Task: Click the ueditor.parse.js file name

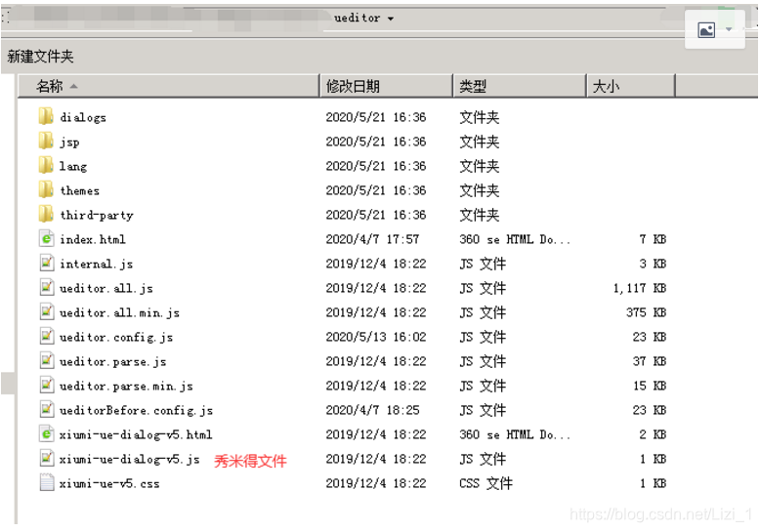Action: click(113, 361)
